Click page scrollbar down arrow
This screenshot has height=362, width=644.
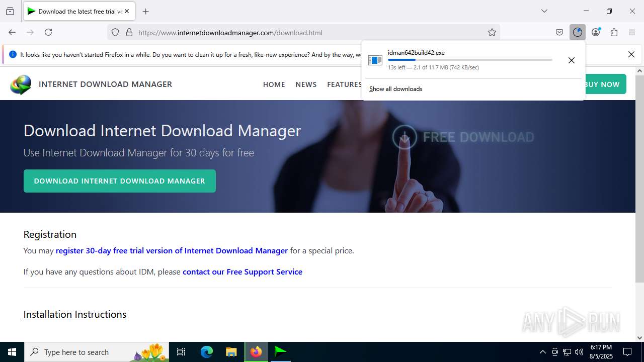(639, 338)
